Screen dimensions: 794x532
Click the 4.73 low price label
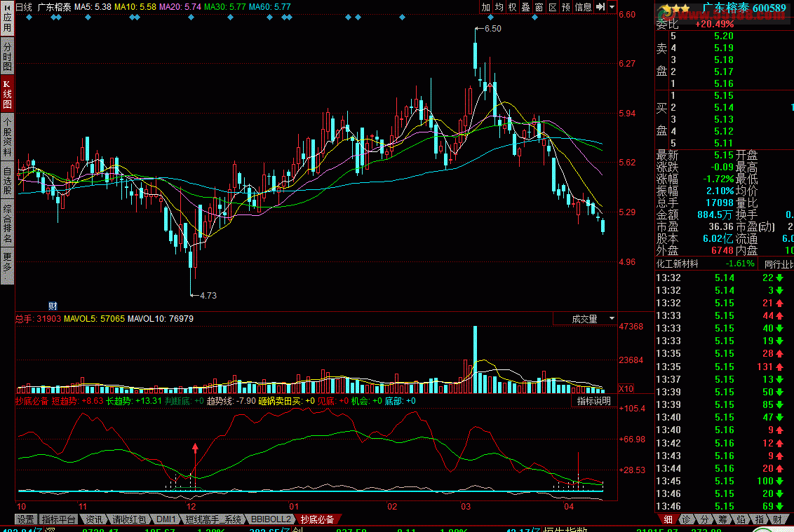point(208,296)
